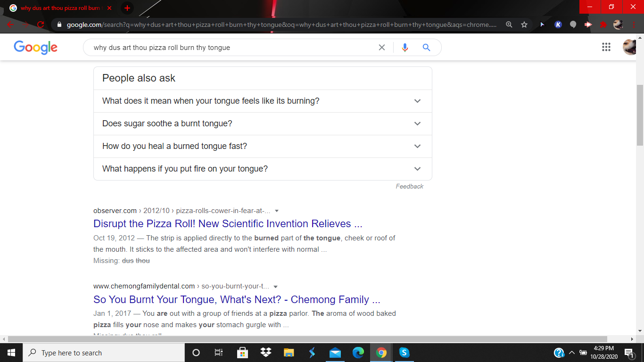
Task: Open "So You Burnt Your Tongue" result
Action: 237,300
